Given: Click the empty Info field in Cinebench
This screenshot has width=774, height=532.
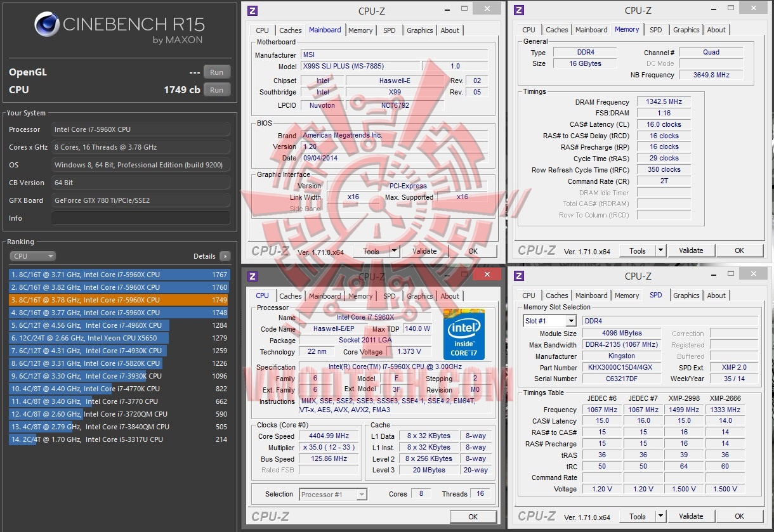Looking at the screenshot, I should 141,218.
